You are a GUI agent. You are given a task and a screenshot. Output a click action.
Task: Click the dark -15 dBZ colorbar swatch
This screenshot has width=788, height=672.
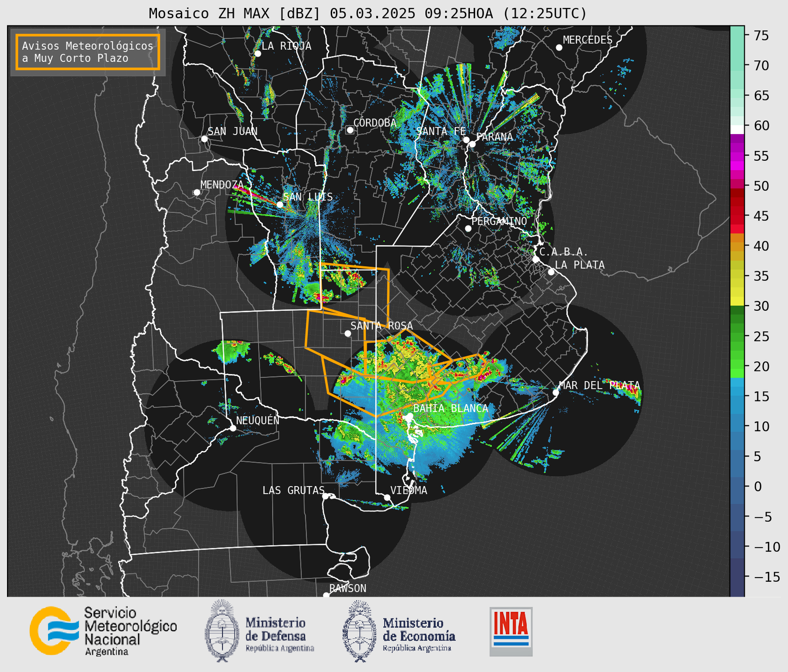(737, 577)
